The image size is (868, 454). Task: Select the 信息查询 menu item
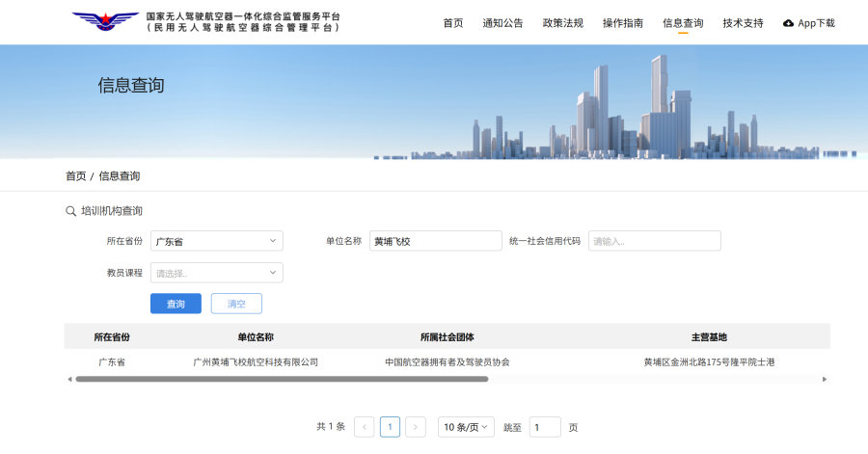[x=683, y=23]
